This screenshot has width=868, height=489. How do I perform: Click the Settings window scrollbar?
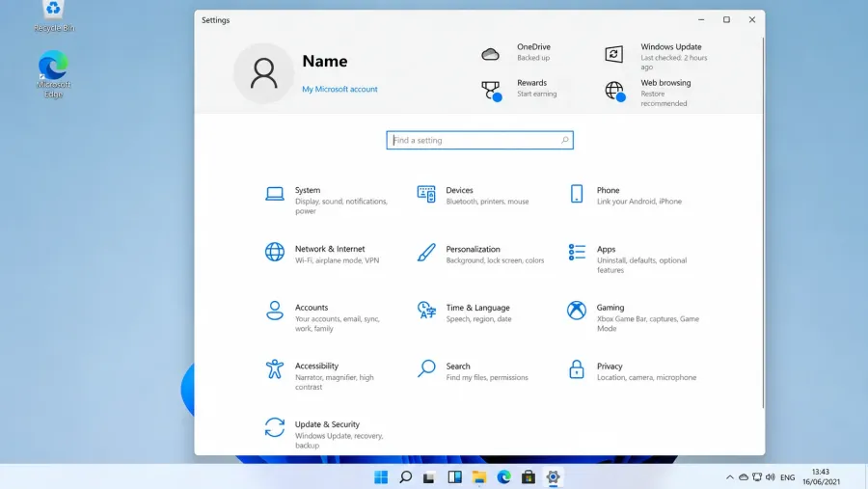pyautogui.click(x=764, y=223)
